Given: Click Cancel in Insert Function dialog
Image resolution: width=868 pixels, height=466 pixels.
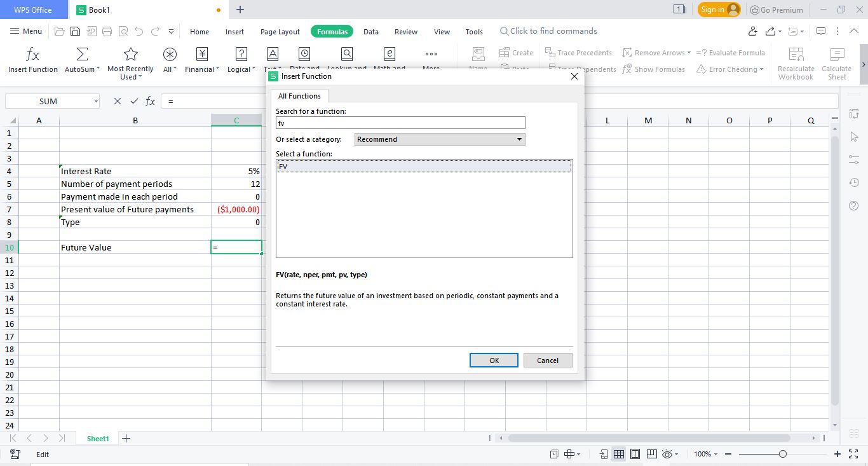Looking at the screenshot, I should [548, 360].
